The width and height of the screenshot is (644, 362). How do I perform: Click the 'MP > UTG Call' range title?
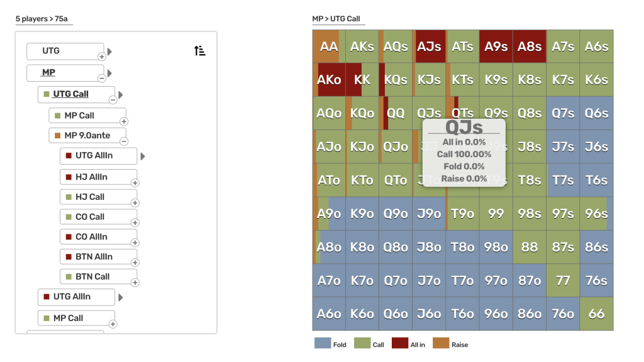[x=336, y=19]
